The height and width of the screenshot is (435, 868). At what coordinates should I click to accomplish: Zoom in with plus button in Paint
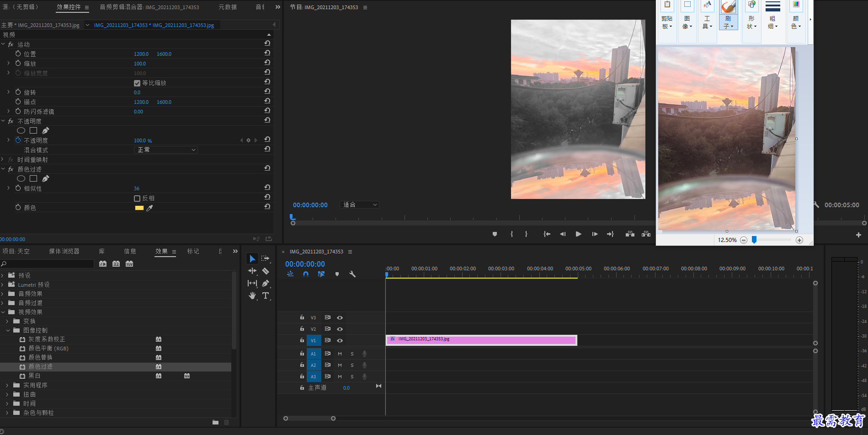pos(799,240)
